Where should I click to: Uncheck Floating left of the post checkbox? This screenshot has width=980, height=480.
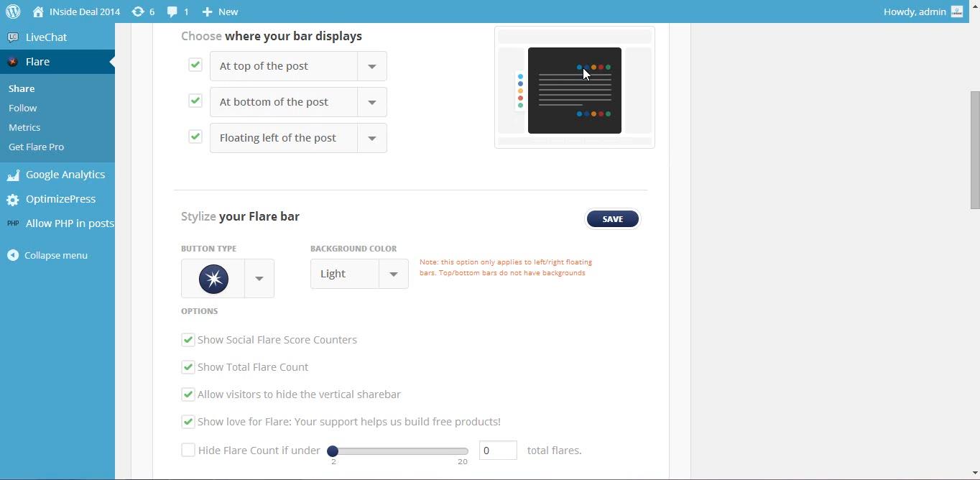click(x=195, y=137)
